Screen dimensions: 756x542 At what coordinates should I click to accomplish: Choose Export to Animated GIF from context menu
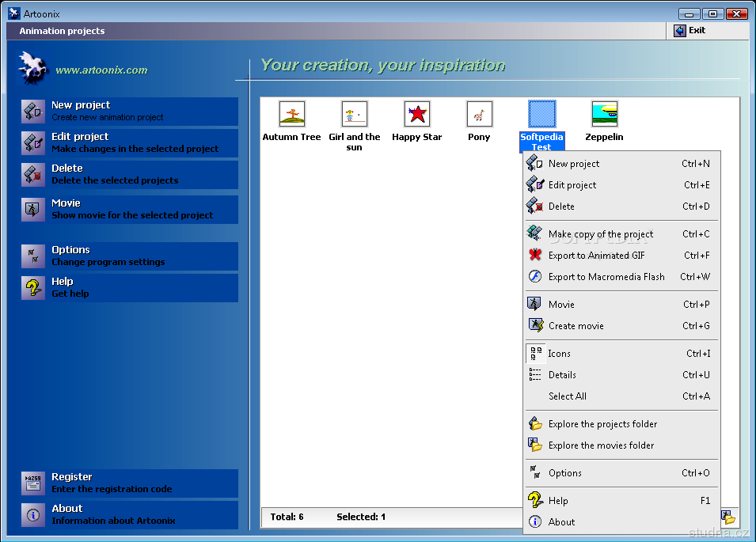596,256
